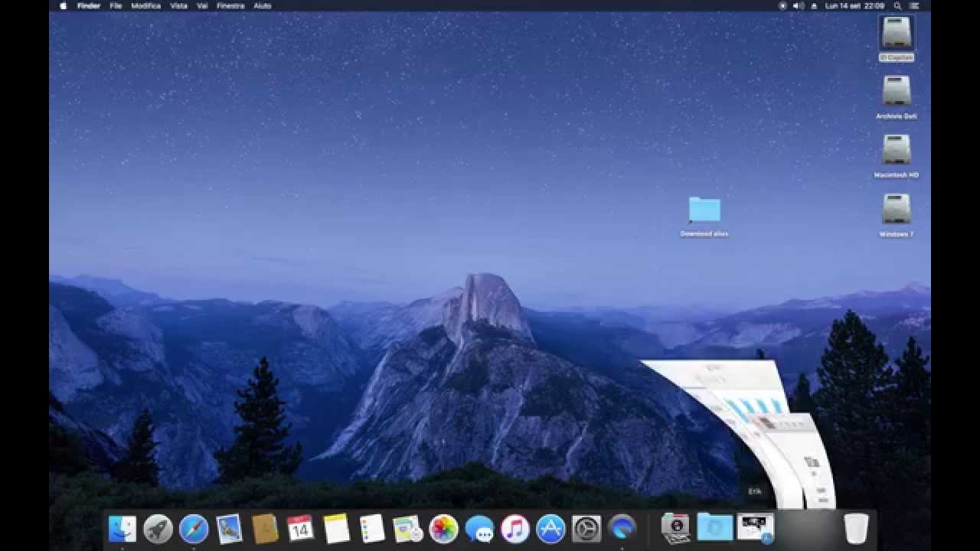
Task: Open the App Store dock icon
Action: (550, 529)
